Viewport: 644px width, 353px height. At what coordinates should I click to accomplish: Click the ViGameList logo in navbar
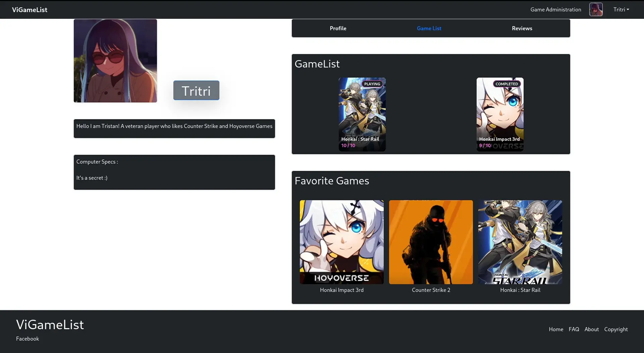(x=30, y=10)
